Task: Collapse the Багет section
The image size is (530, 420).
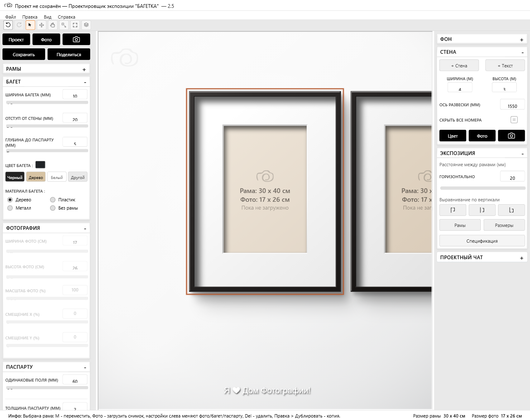Action: [x=85, y=82]
